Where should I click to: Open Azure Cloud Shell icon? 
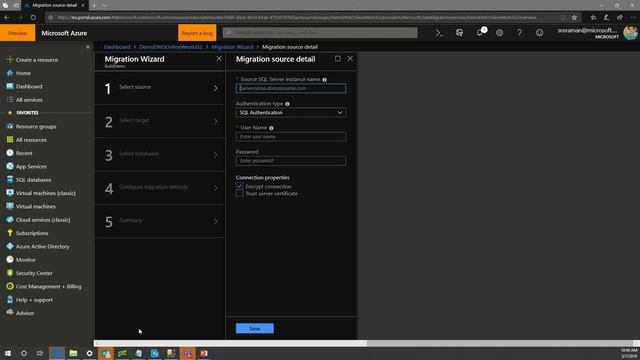click(x=439, y=33)
